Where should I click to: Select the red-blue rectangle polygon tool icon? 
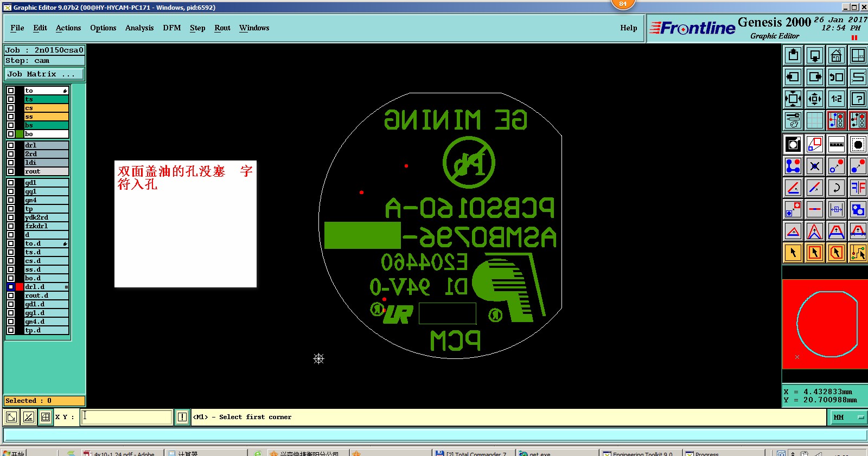(815, 144)
